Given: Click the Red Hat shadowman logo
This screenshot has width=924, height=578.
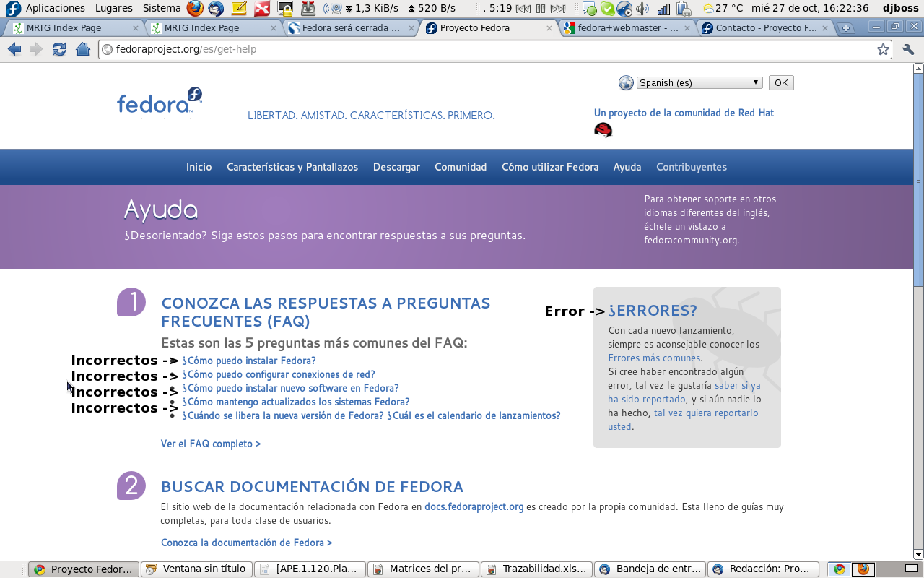Looking at the screenshot, I should tap(603, 130).
